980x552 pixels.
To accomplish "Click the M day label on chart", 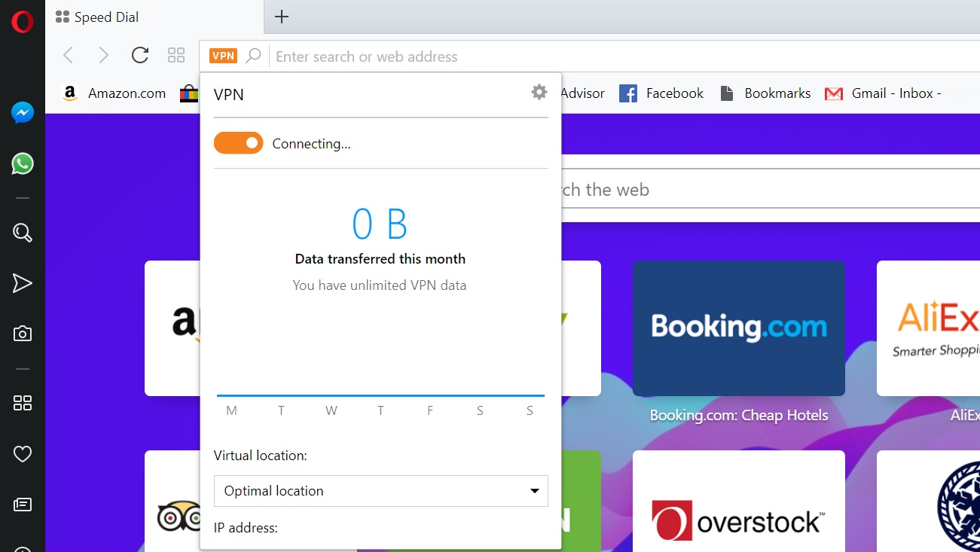I will (231, 410).
